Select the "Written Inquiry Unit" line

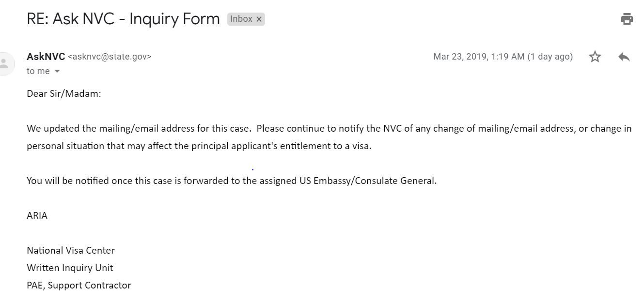(70, 268)
